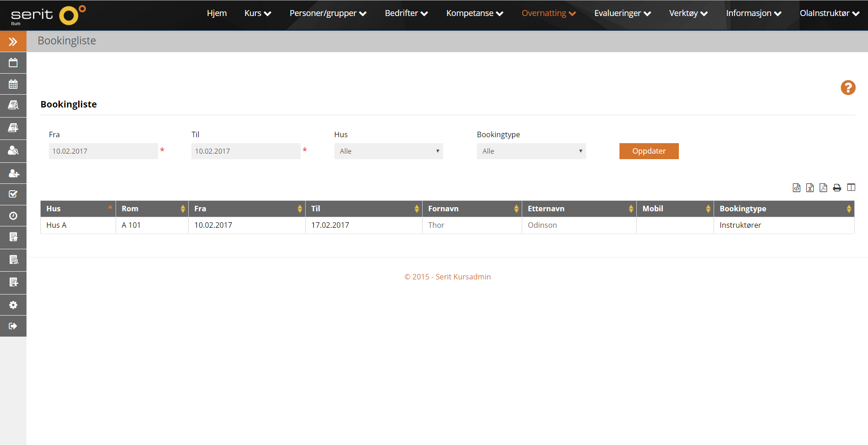Select the Hus A table cell

click(x=78, y=225)
